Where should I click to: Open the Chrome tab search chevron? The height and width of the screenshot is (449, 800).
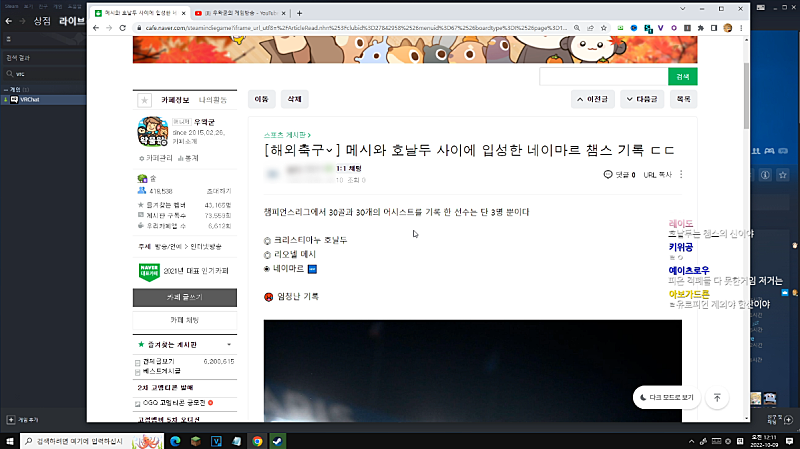pyautogui.click(x=683, y=9)
